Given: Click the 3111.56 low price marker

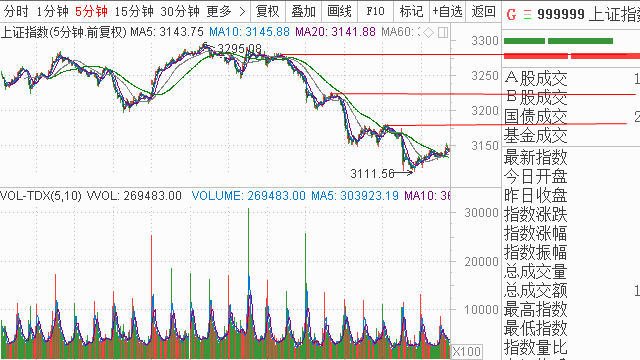Looking at the screenshot, I should coord(372,174).
